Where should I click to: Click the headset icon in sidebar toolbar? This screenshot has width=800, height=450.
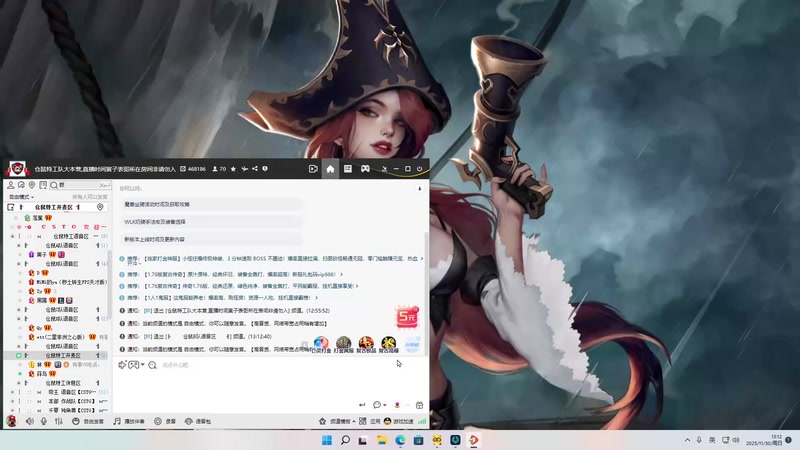(x=21, y=185)
